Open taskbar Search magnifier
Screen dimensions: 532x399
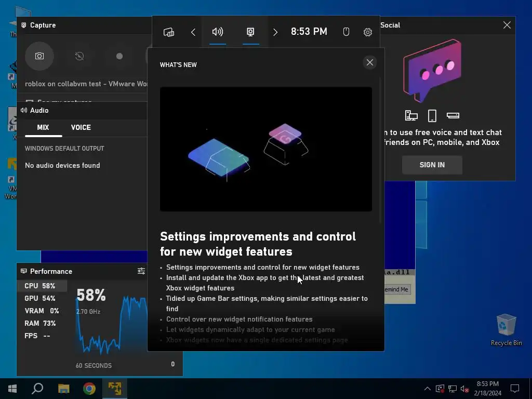pyautogui.click(x=37, y=389)
